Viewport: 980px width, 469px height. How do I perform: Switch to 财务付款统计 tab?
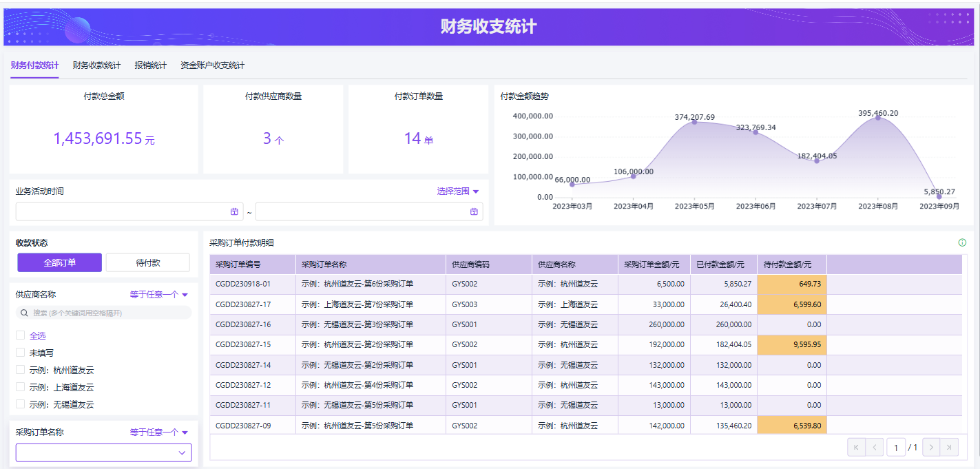[34, 65]
